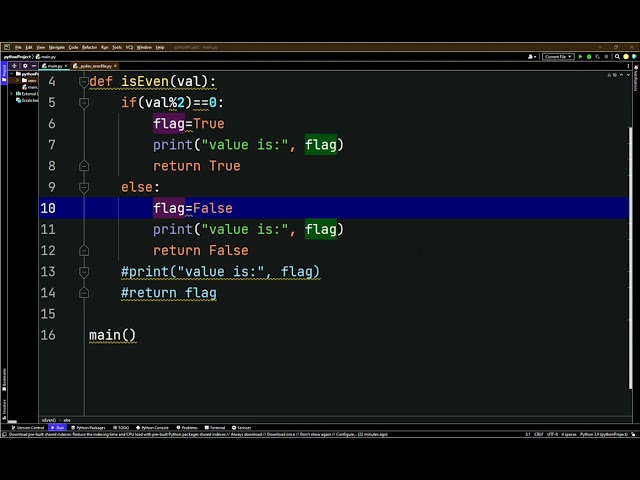Click the JetBrains Toolbox icon at top right
The image size is (640, 480).
(634, 57)
